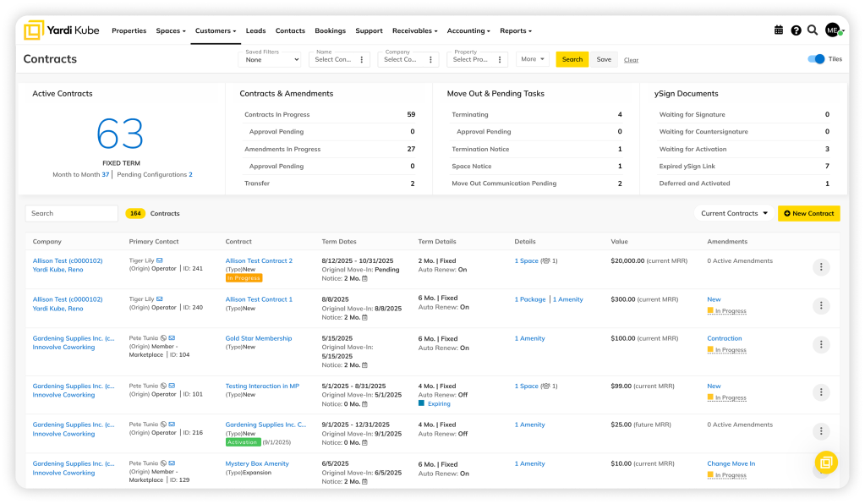This screenshot has width=865, height=504.
Task: Click the contracts search input field
Action: 72,213
